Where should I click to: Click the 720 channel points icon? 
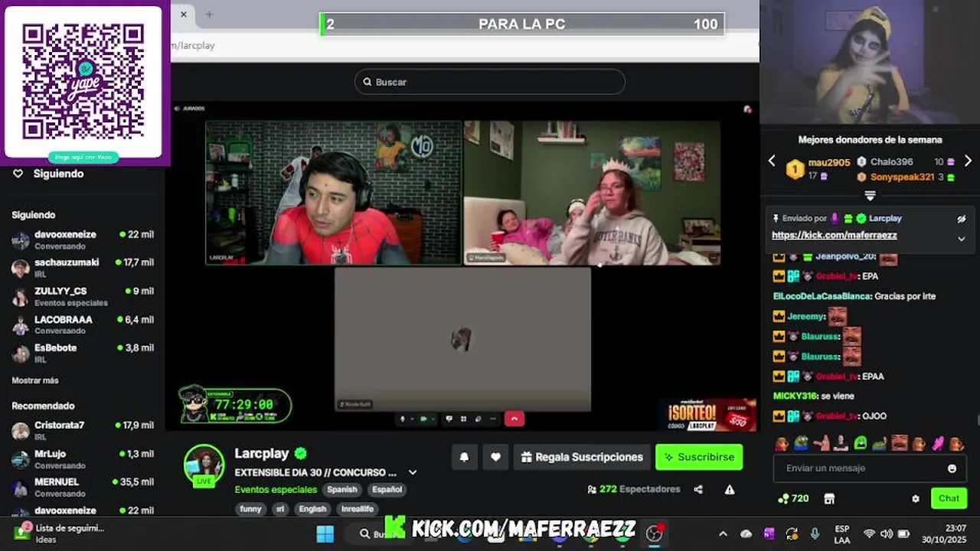point(783,498)
